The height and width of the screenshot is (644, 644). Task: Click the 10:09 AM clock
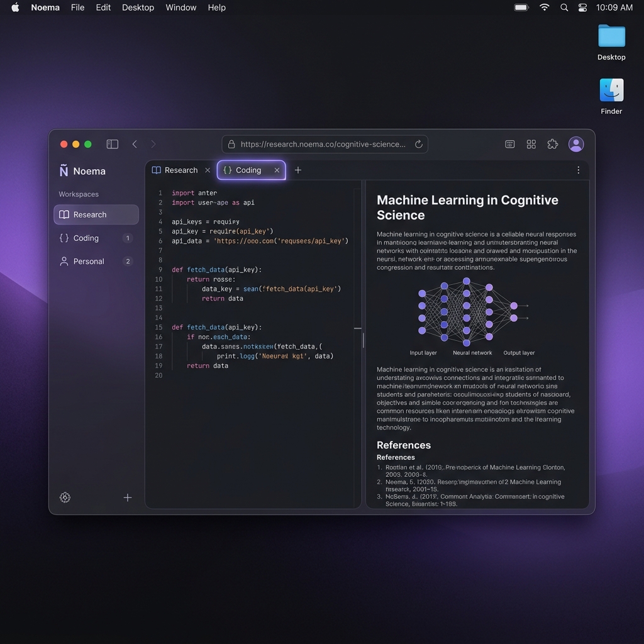tap(614, 8)
